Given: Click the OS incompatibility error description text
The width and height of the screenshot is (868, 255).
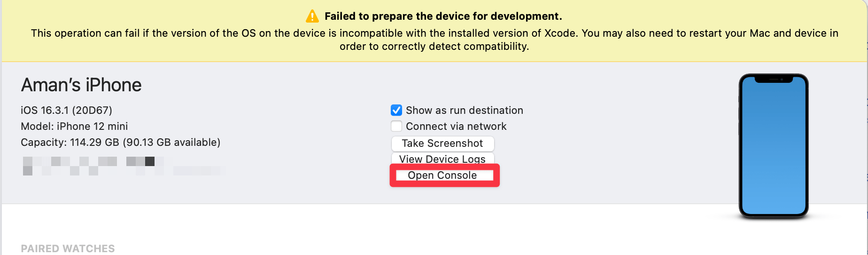Looking at the screenshot, I should coord(434,40).
